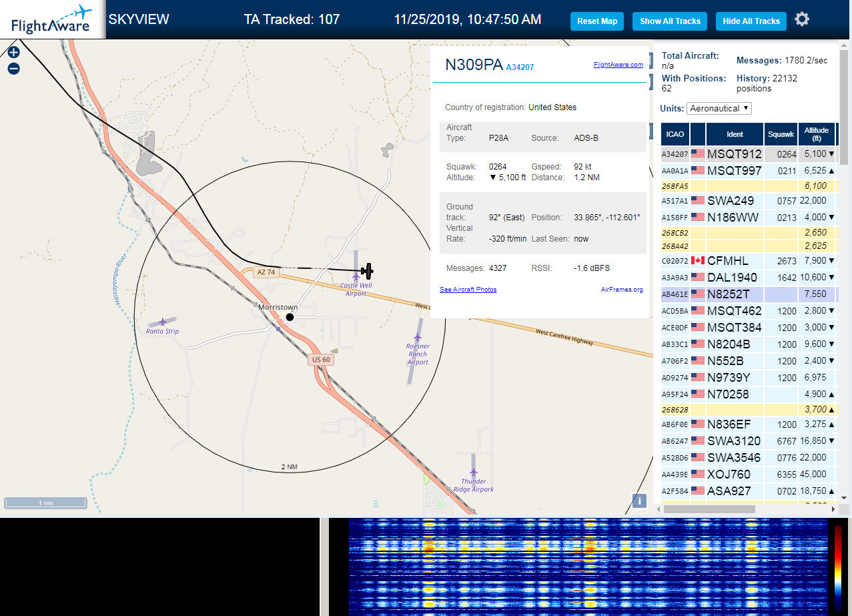852x616 pixels.
Task: Click the Roesner Ranch Airport symbol
Action: coord(418,337)
